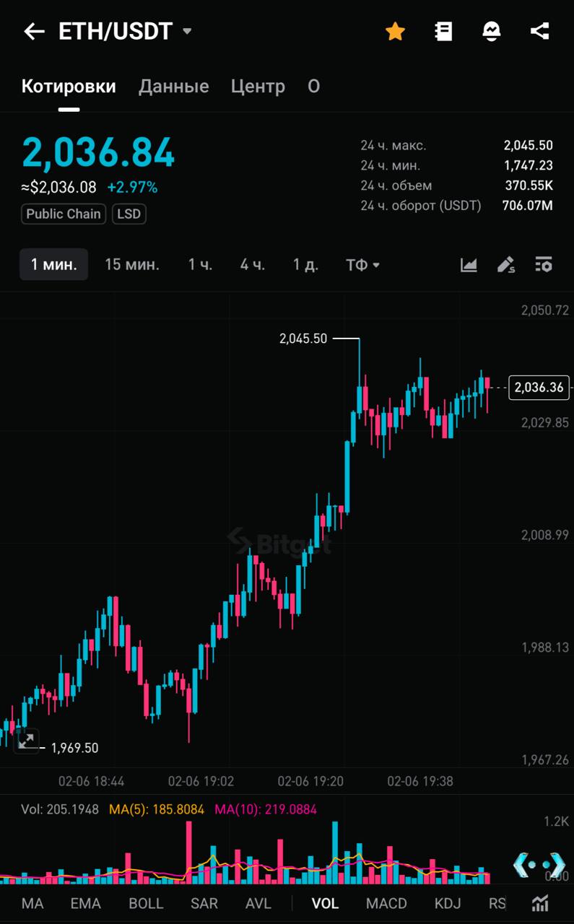Image resolution: width=574 pixels, height=924 pixels.
Task: Open the ТФ timeframe dropdown
Action: (362, 265)
